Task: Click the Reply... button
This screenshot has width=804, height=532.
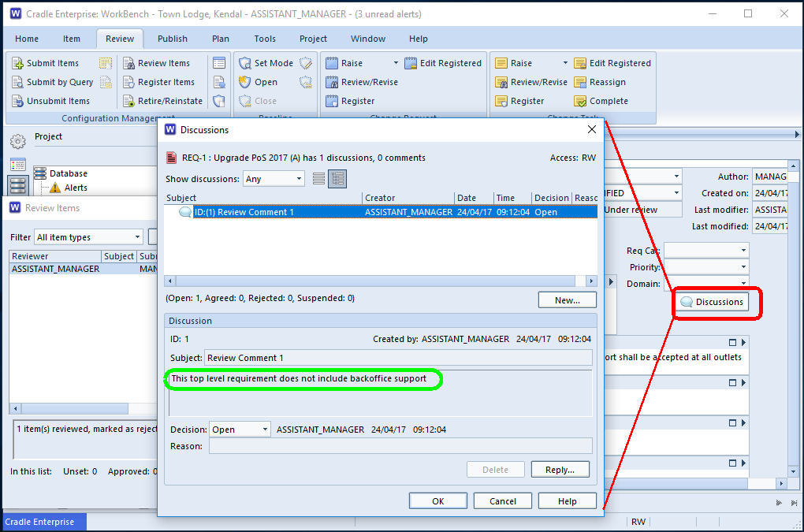Action: [560, 470]
